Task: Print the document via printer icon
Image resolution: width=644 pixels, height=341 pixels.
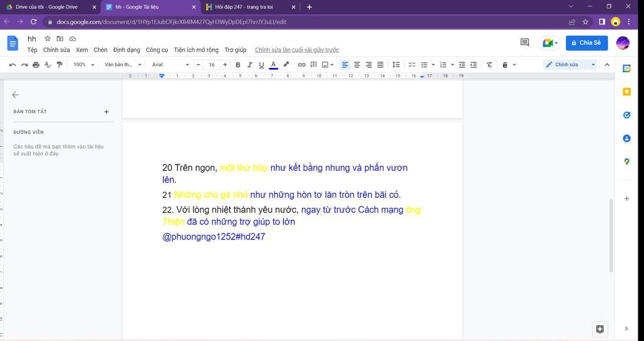Action: coord(36,65)
